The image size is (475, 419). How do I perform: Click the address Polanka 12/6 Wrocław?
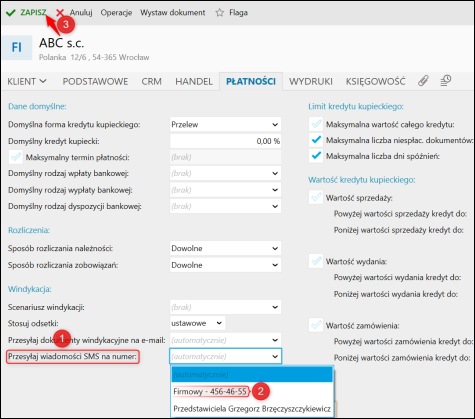click(94, 57)
